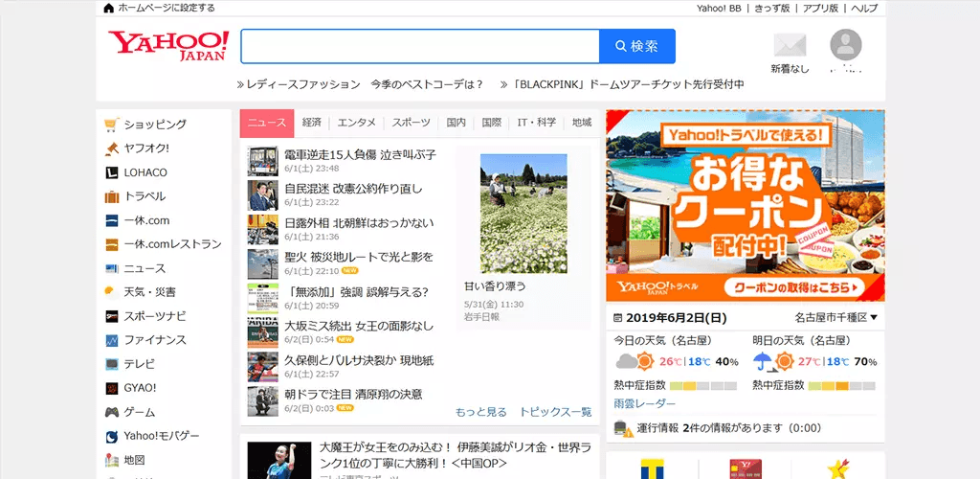Click the LOHACO icon in sidebar
The width and height of the screenshot is (980, 479).
pos(112,172)
